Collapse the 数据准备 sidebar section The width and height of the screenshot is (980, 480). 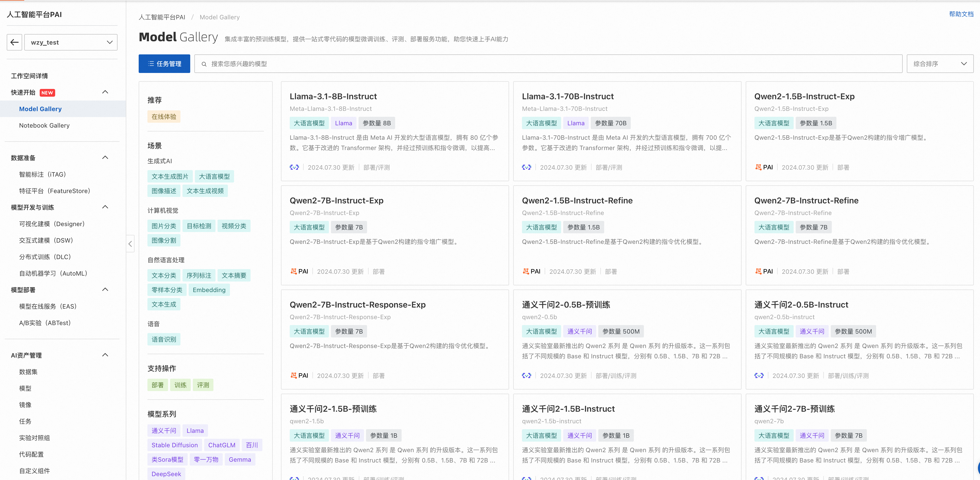tap(105, 158)
